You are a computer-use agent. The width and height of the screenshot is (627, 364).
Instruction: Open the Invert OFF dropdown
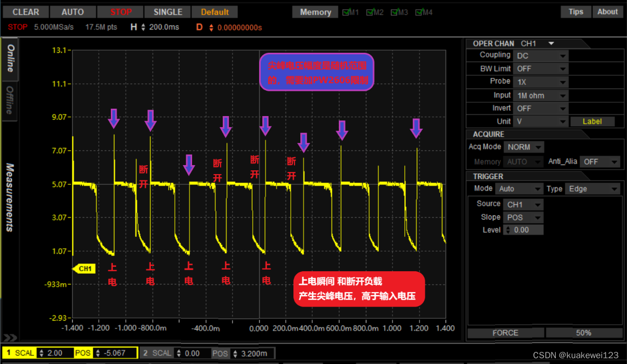(540, 108)
